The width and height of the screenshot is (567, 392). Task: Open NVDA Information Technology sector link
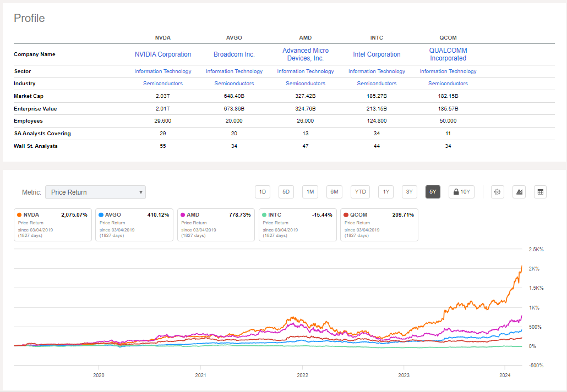pos(163,71)
